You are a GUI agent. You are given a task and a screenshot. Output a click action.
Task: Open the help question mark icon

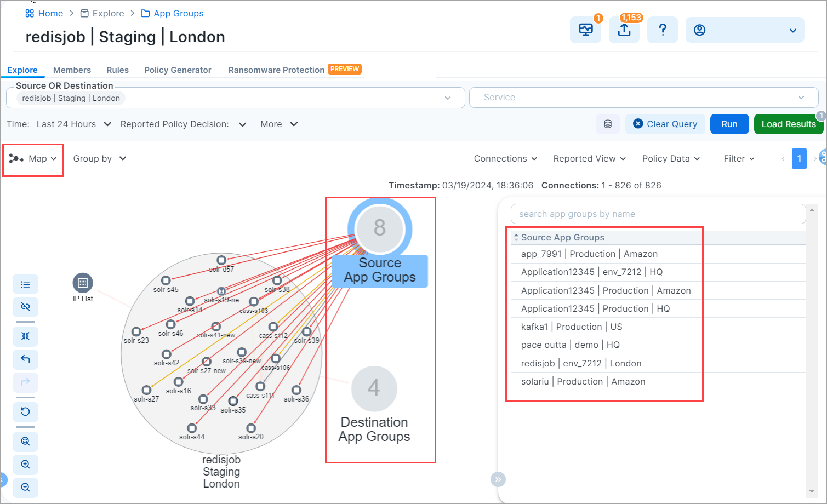(x=662, y=30)
